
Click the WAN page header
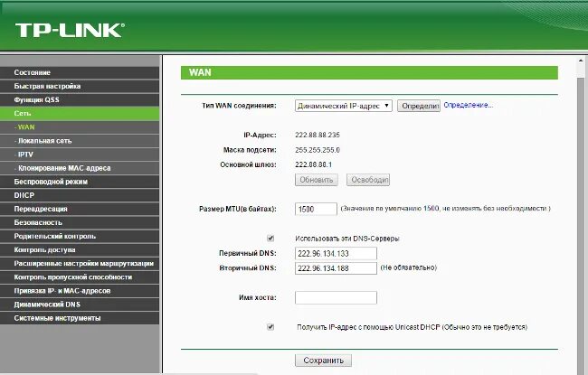(369, 72)
